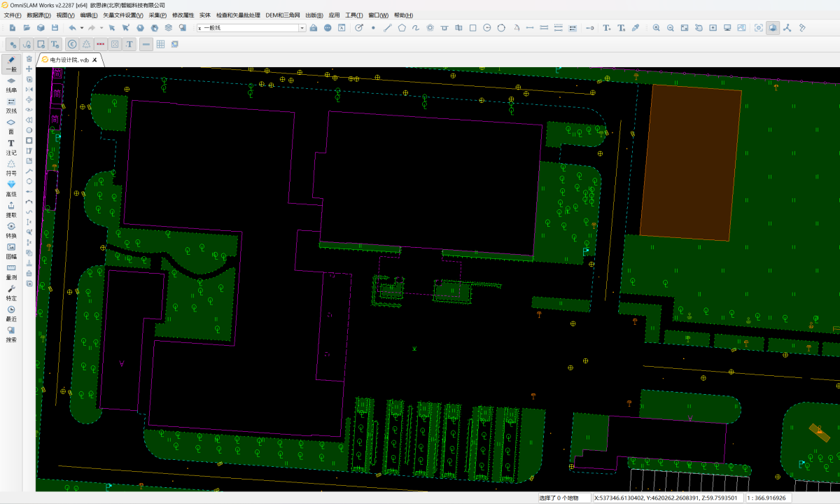Open the 编辑(E) menu
840x504 pixels.
89,15
